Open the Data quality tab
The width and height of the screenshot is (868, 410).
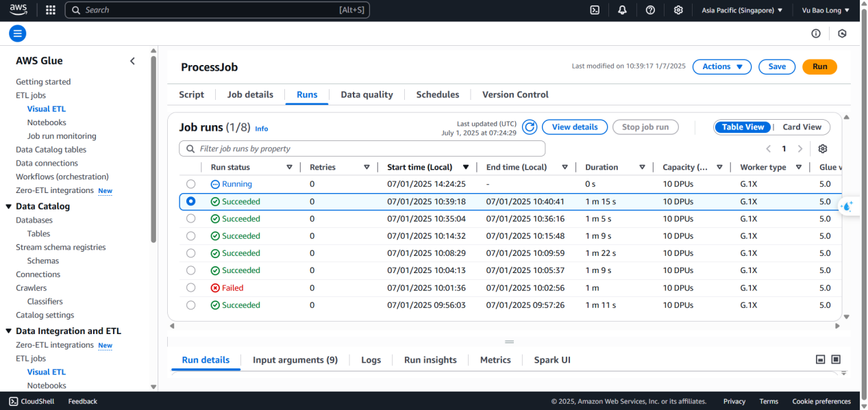[367, 94]
